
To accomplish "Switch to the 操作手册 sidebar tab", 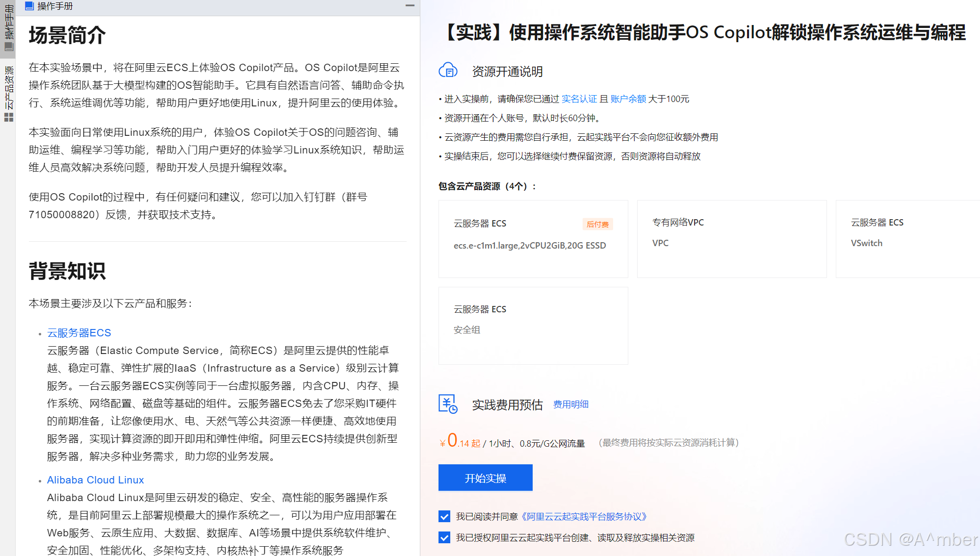I will click(9, 22).
